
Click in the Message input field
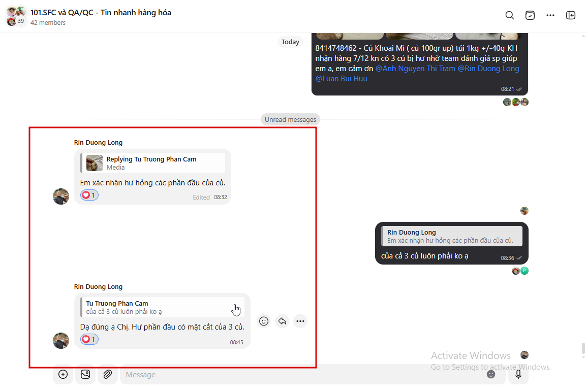tap(303, 374)
